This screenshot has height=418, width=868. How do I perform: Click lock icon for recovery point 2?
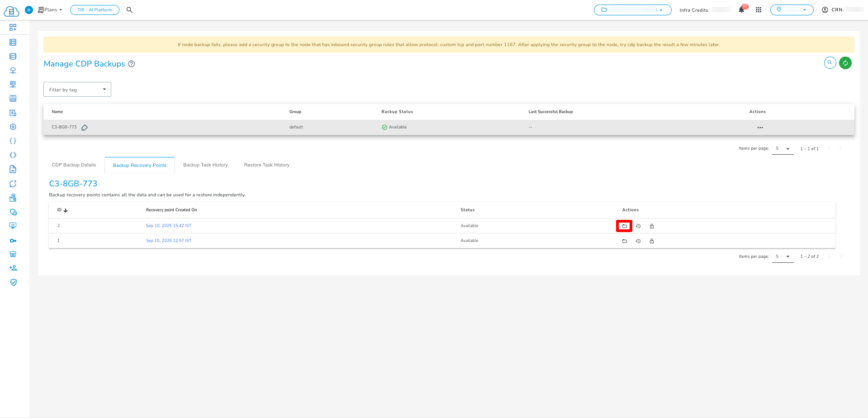(x=651, y=226)
